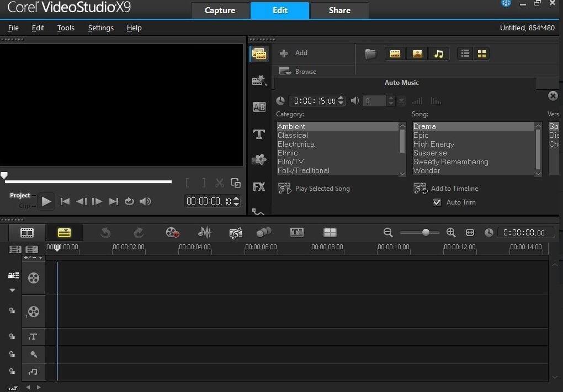Screen dimensions: 563x392
Task: Switch to the Share tab
Action: pyautogui.click(x=339, y=10)
